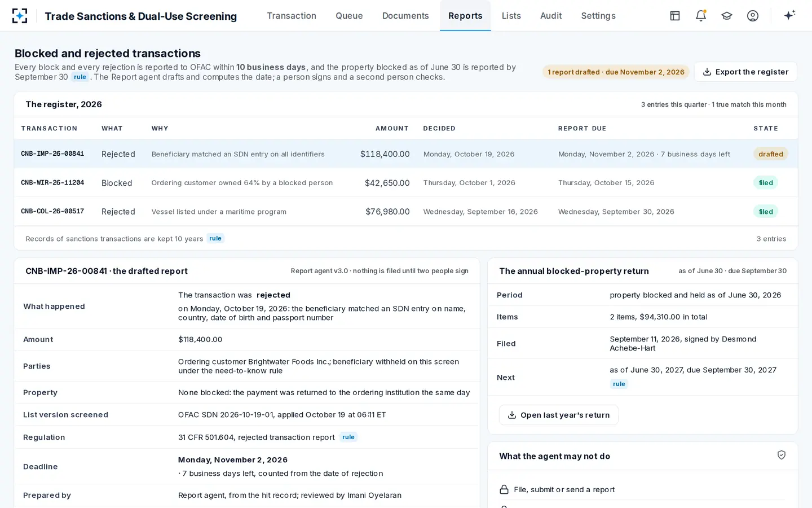Viewport: 812px width, 508px height.
Task: Click the 'Monday, November 2, 2026' deadline value
Action: tap(233, 459)
